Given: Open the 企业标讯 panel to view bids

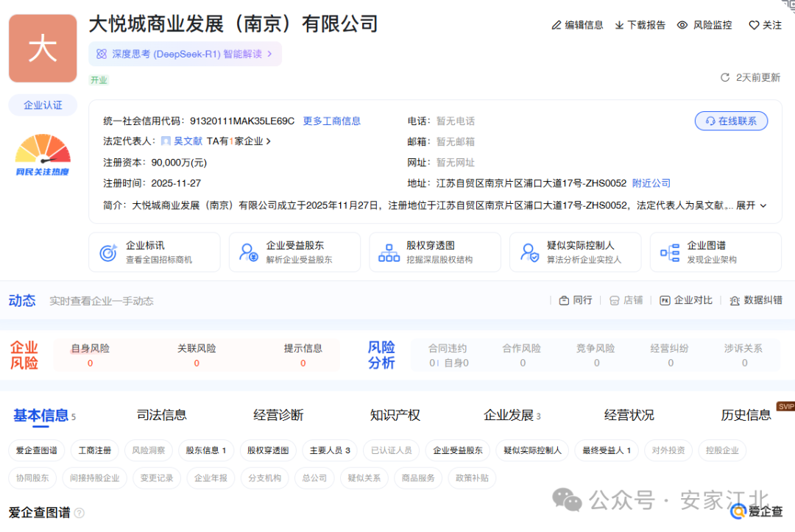Looking at the screenshot, I should [x=154, y=252].
